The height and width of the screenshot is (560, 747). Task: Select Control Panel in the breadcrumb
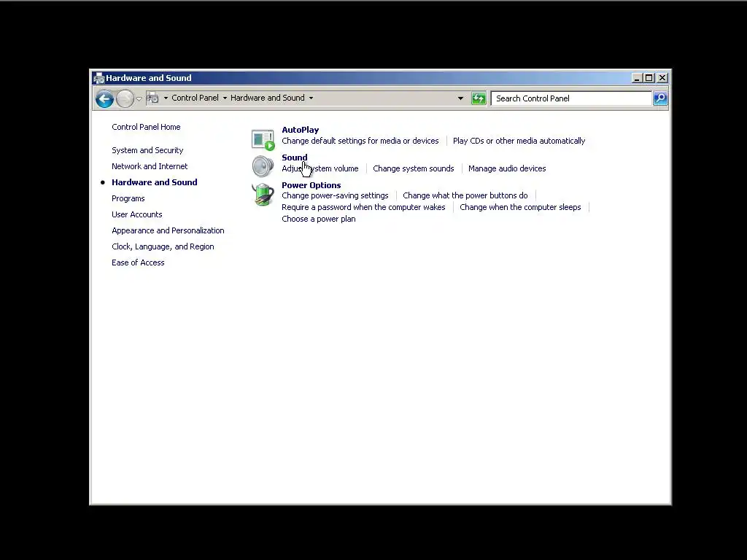(195, 98)
